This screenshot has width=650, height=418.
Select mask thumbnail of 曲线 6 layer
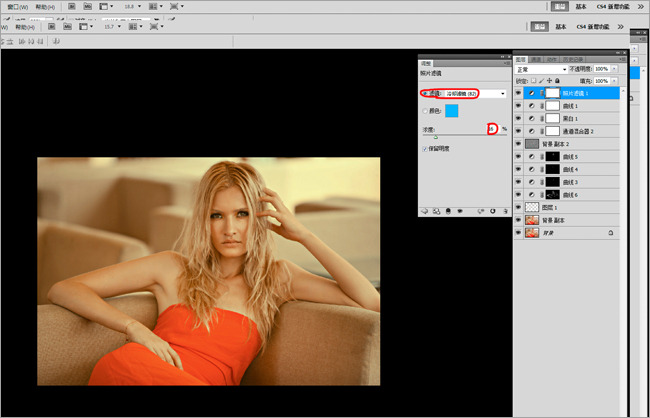553,194
